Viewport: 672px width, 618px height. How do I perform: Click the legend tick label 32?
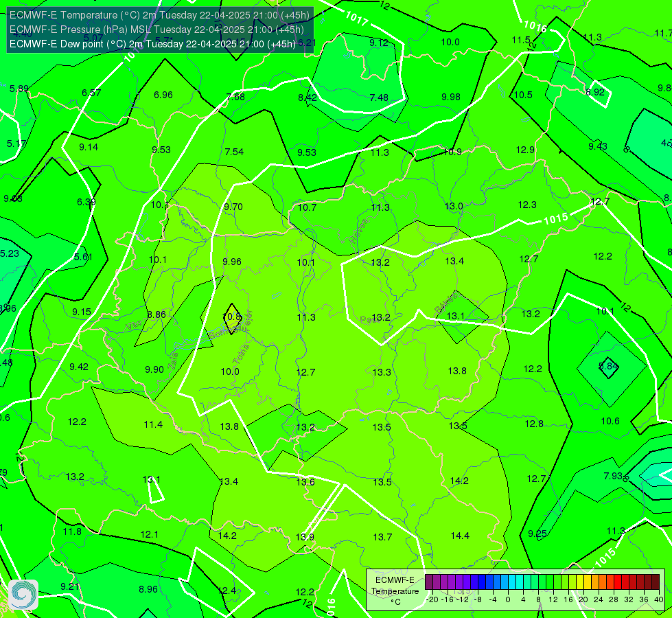click(x=628, y=599)
